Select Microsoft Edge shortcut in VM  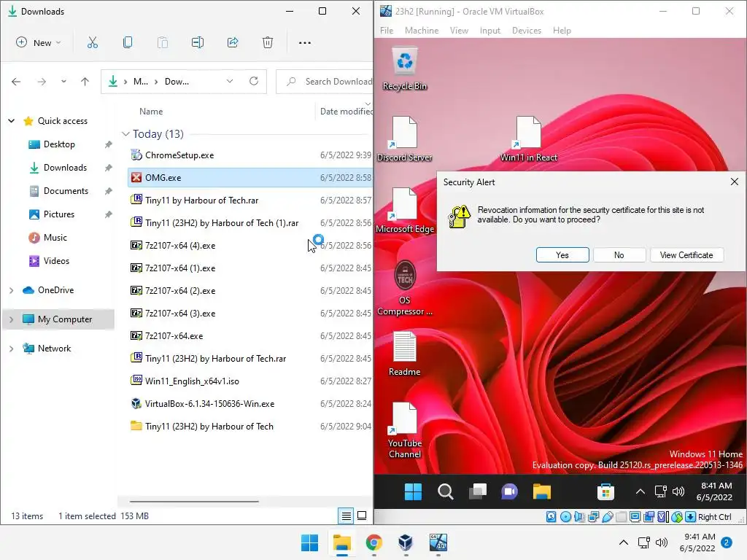click(x=404, y=211)
